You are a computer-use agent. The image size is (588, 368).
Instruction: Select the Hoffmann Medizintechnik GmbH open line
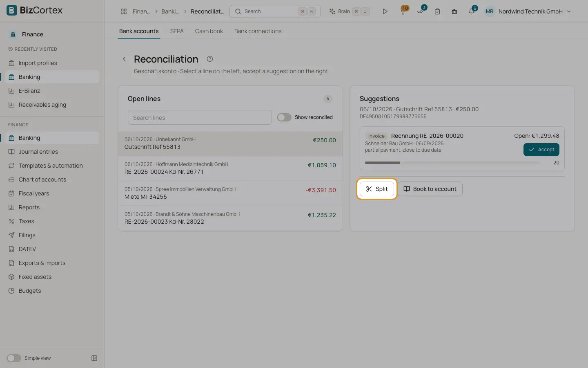(230, 168)
